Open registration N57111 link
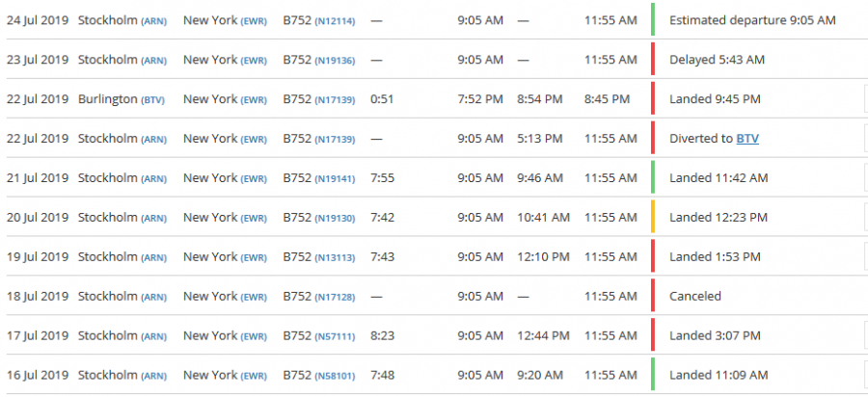 [x=335, y=336]
